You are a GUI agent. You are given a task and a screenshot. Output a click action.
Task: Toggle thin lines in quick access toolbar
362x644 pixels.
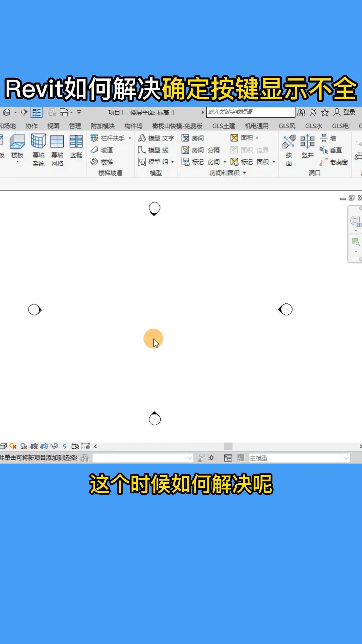click(x=36, y=112)
